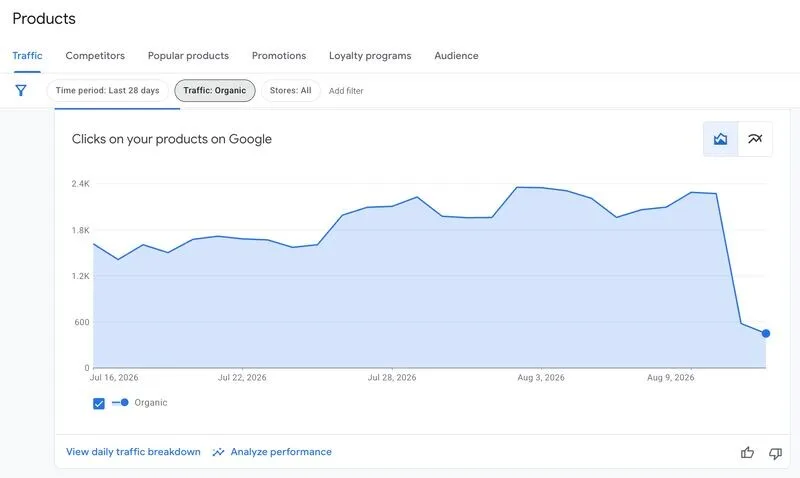Click the Organic legend line marker
This screenshot has width=800, height=478.
pyautogui.click(x=120, y=402)
